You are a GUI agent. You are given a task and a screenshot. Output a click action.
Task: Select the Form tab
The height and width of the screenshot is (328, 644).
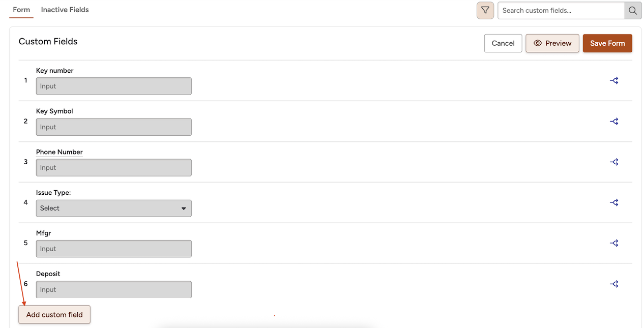click(21, 10)
